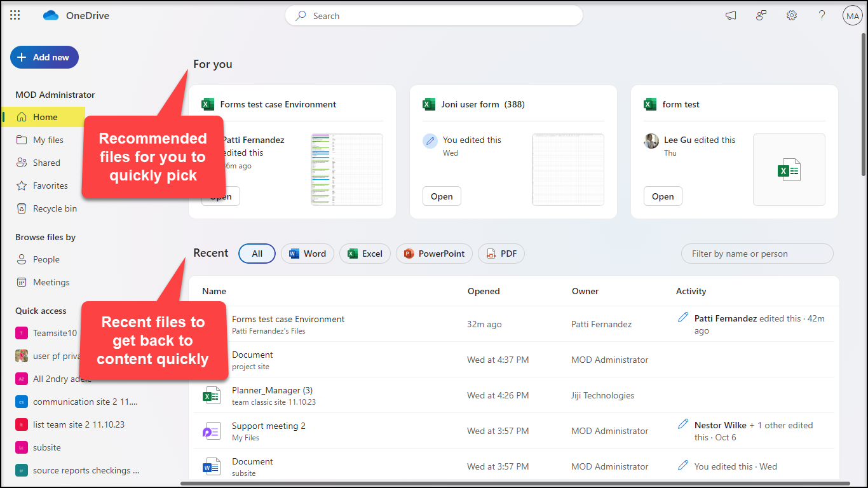Click Open on form test card
Viewport: 868px width, 488px height.
point(663,196)
